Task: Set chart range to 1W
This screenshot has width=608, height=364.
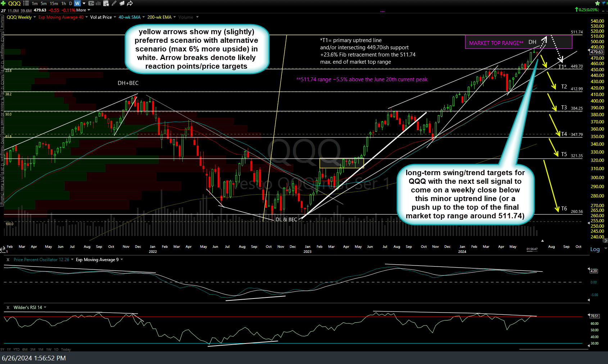Action: tap(49, 350)
